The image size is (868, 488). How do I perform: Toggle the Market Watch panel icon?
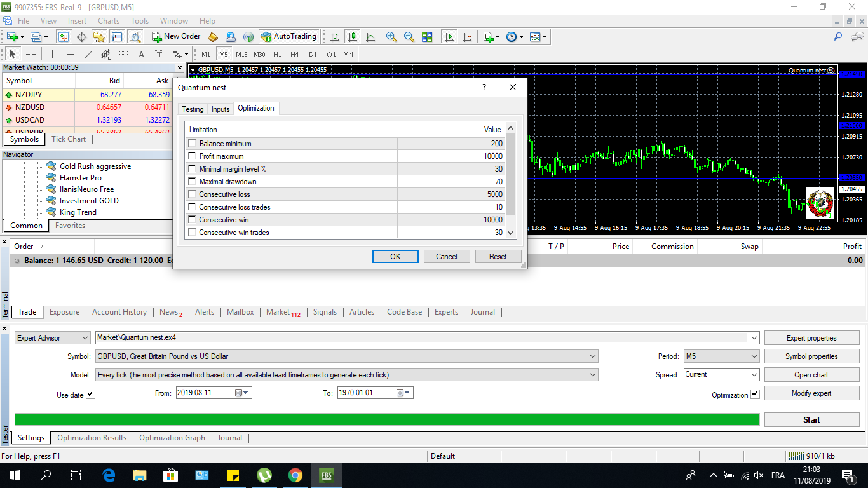tap(64, 37)
